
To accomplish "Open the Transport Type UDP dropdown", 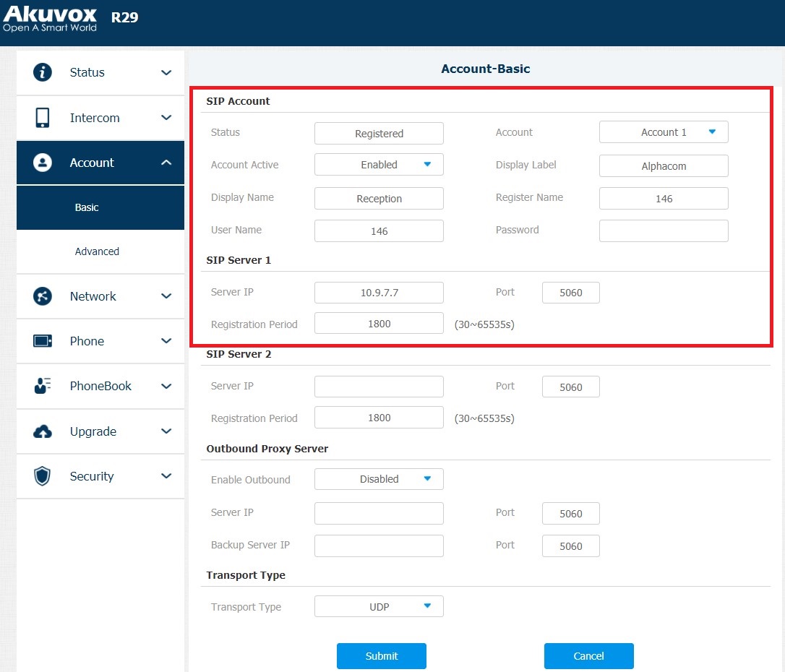I will pos(379,607).
